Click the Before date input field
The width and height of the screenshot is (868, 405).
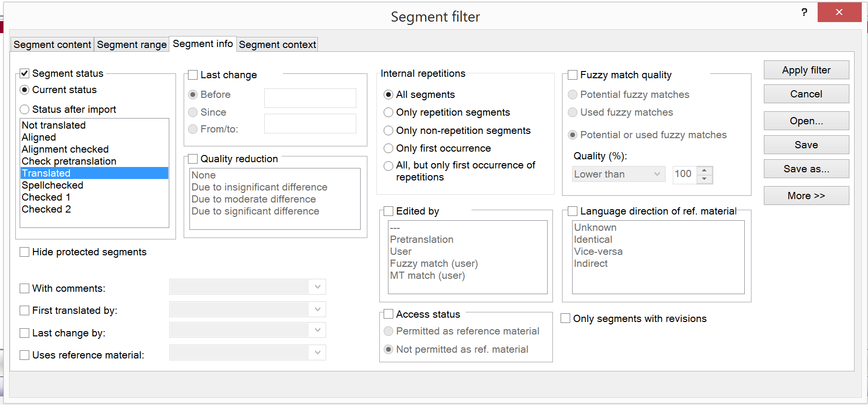(310, 98)
